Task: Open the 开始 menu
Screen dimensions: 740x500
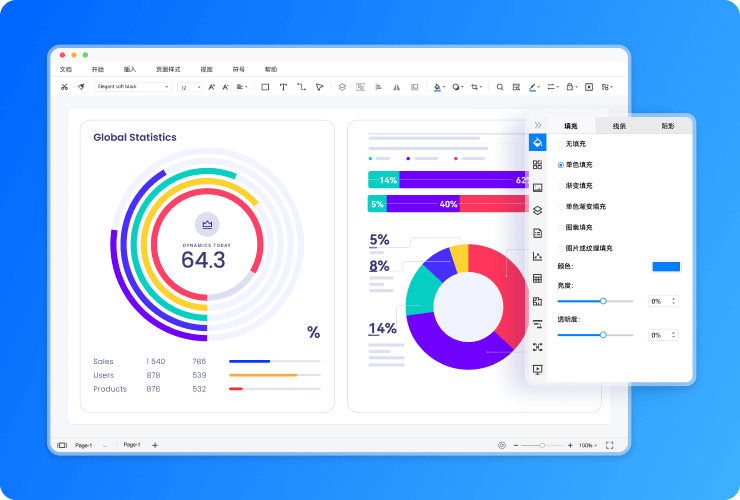Action: (x=98, y=69)
